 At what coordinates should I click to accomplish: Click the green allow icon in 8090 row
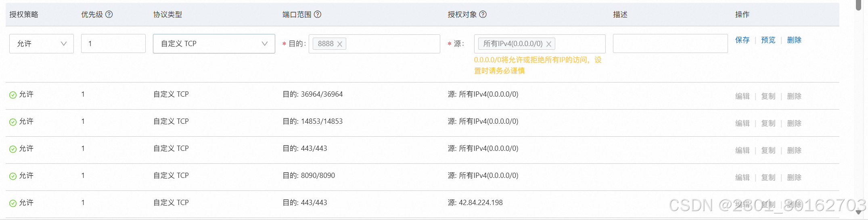[x=13, y=176]
